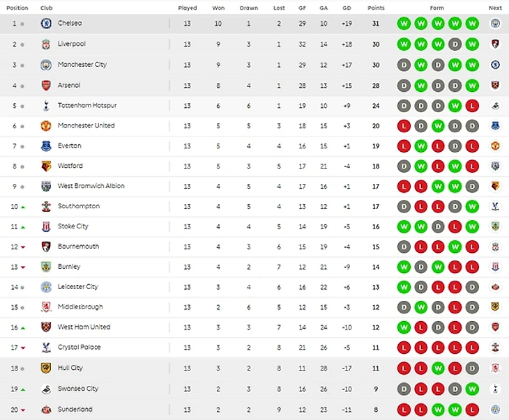Viewport: 509px width, 420px height.
Task: Click the GD column header
Action: [x=347, y=8]
